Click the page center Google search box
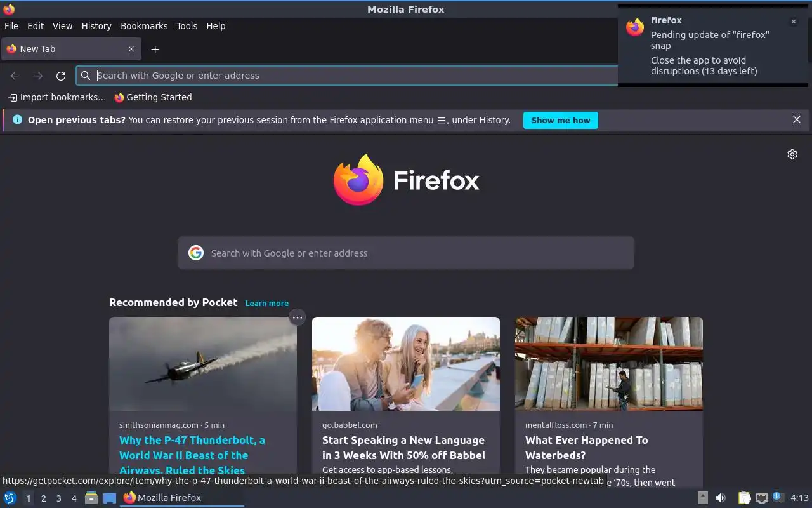 click(x=406, y=253)
